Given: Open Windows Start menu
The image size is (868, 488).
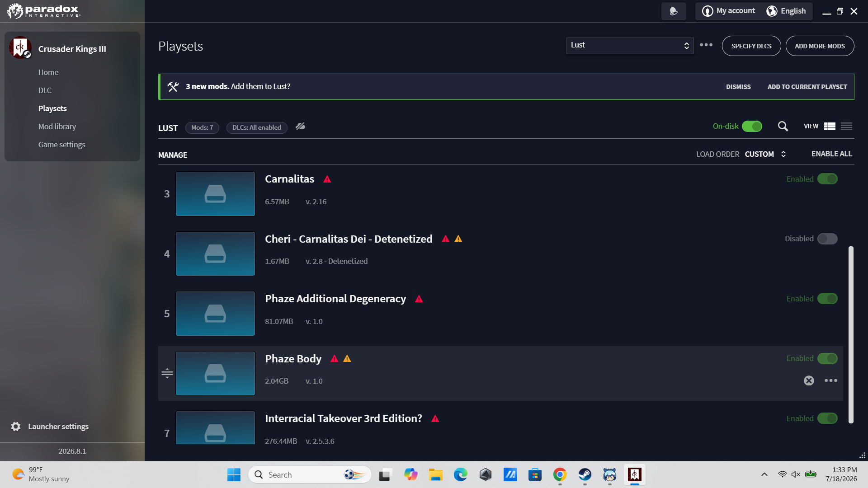Looking at the screenshot, I should pyautogui.click(x=234, y=475).
